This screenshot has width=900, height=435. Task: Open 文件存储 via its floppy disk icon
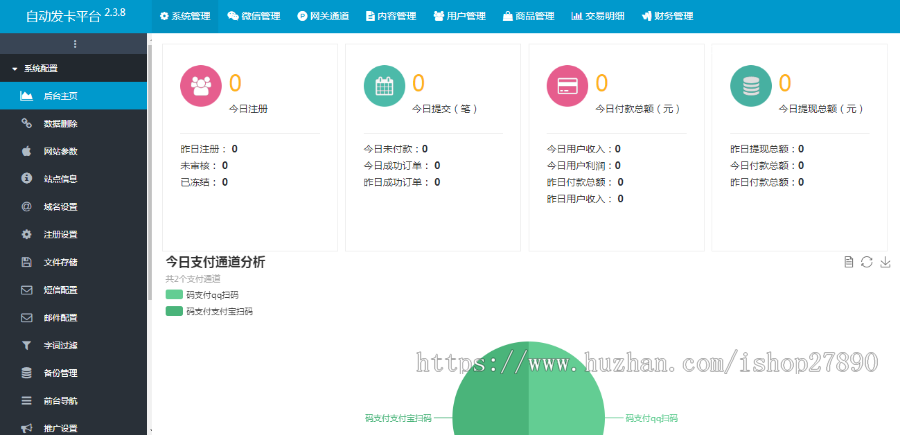pos(26,262)
